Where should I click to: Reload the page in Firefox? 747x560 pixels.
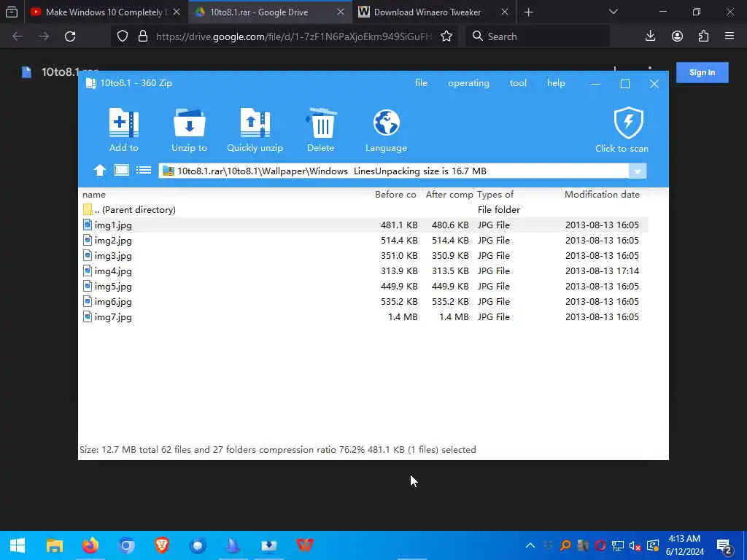[x=70, y=36]
